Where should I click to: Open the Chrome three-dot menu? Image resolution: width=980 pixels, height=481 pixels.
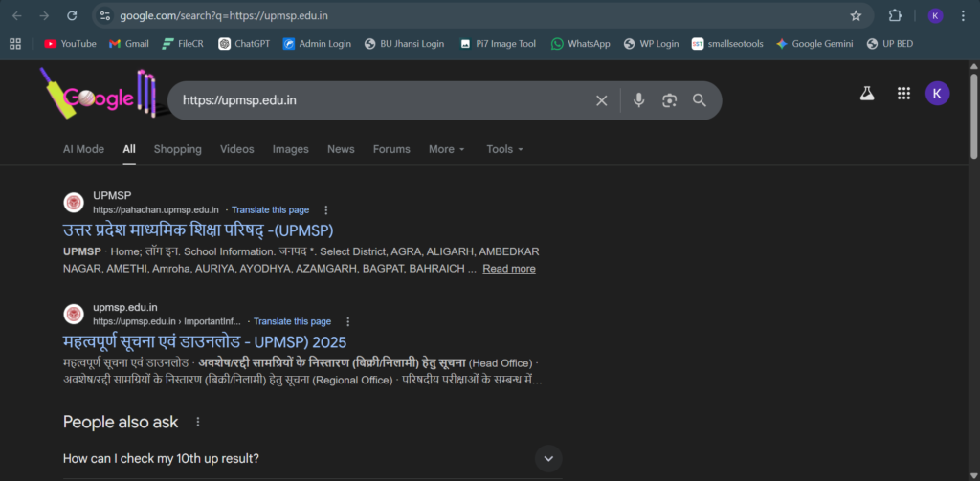(x=963, y=16)
